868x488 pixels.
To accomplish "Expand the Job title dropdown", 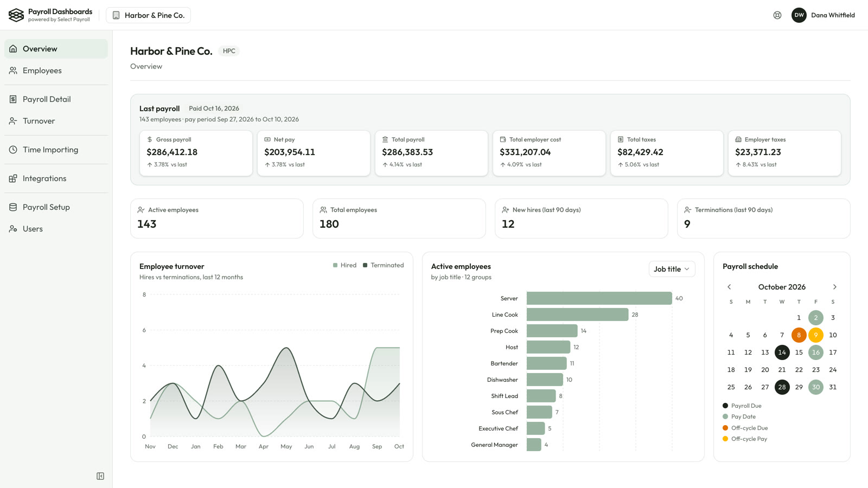I will tap(672, 269).
